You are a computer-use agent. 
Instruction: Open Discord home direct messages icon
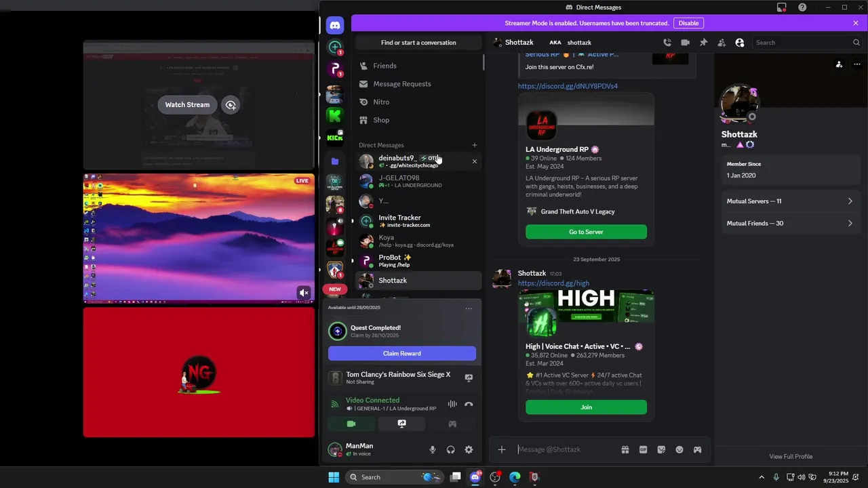335,26
